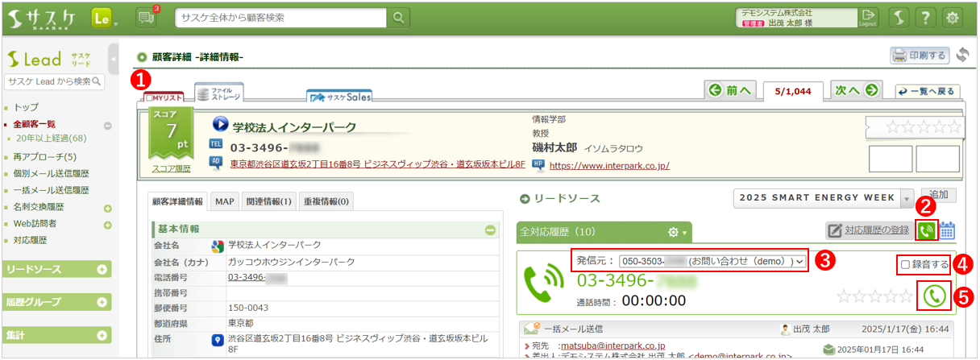The width and height of the screenshot is (980, 360).
Task: Check the 録音する checkbox
Action: click(906, 264)
